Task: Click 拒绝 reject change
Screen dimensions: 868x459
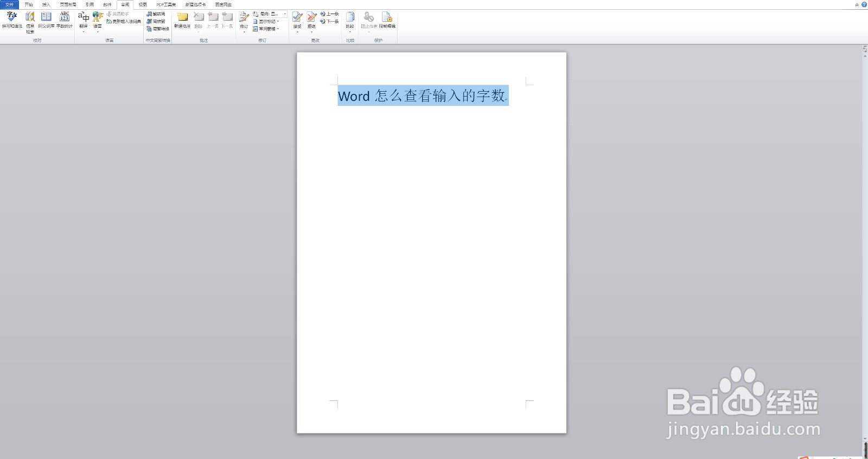Action: (311, 22)
